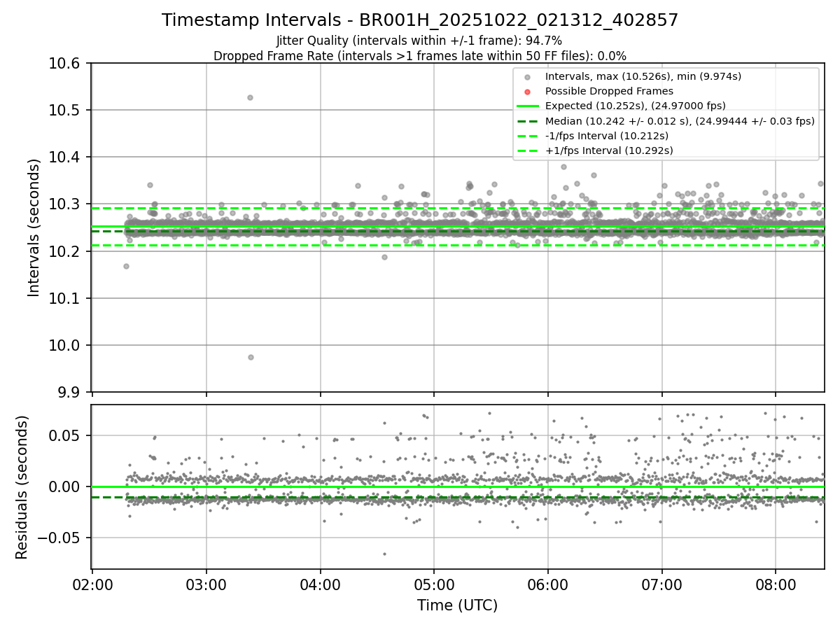Image resolution: width=840 pixels, height=630 pixels.
Task: Click the '+1/fps Interval (10.292s)' legend entry
Action: [x=608, y=150]
